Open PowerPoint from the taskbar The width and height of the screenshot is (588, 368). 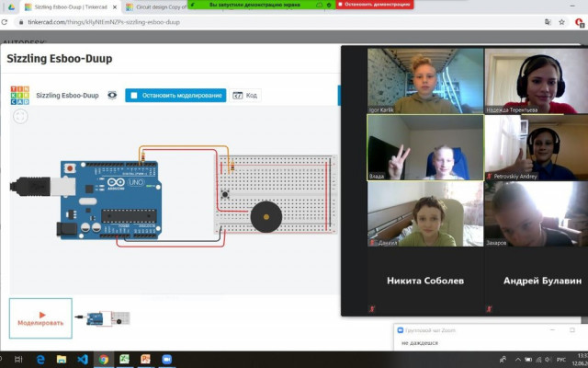[145, 360]
